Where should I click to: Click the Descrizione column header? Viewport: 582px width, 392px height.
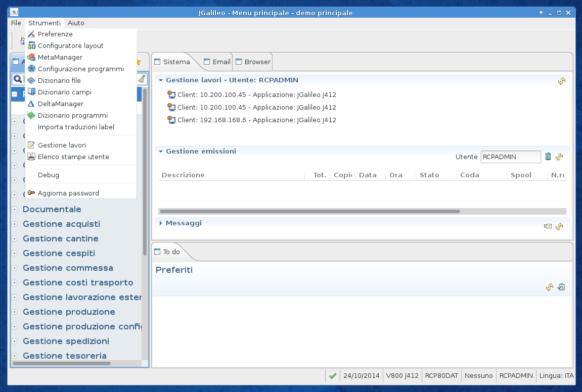(x=231, y=175)
